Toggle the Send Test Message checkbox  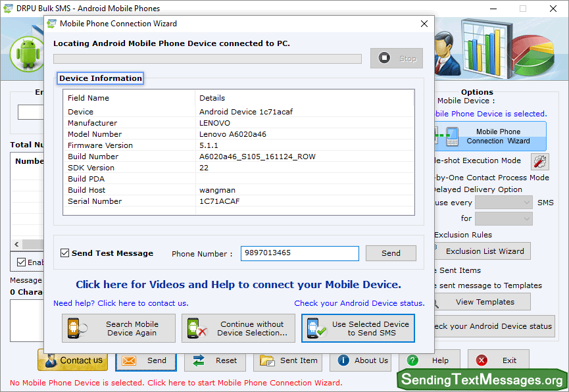point(64,253)
